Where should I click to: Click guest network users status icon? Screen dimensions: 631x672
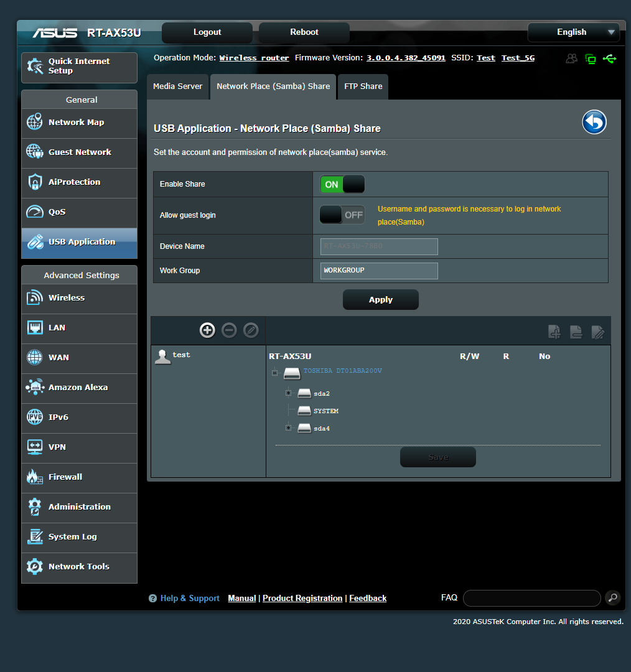tap(571, 58)
